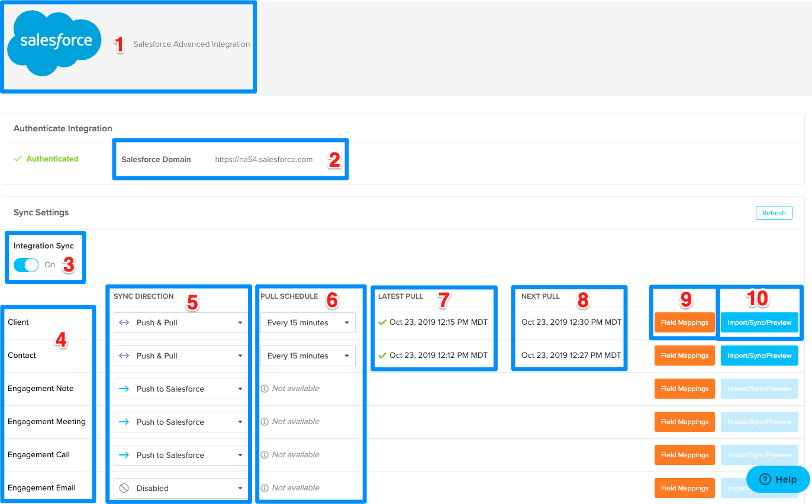Click Import/Sync/Preview for Engagement Note
The height and width of the screenshot is (504, 812).
[x=759, y=389]
